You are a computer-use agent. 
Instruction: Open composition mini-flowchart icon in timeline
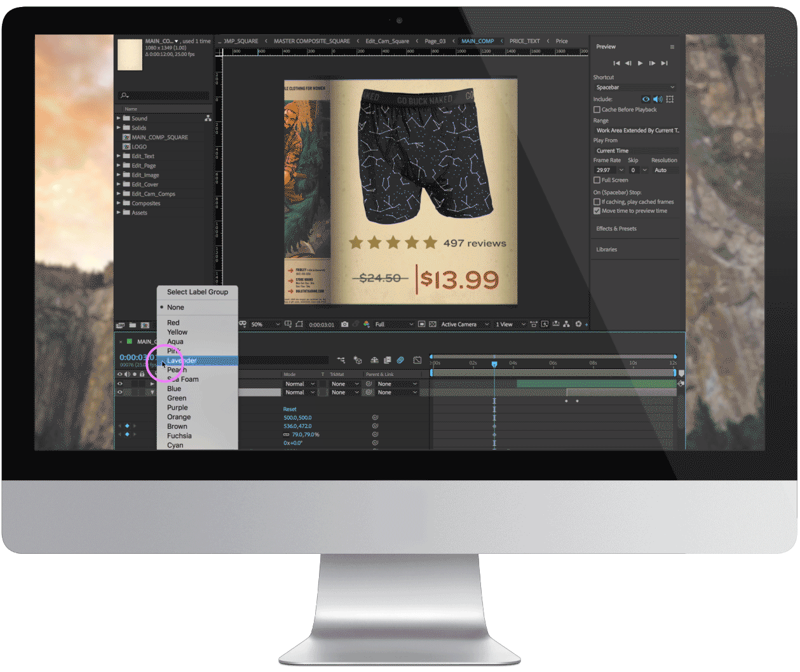(341, 360)
